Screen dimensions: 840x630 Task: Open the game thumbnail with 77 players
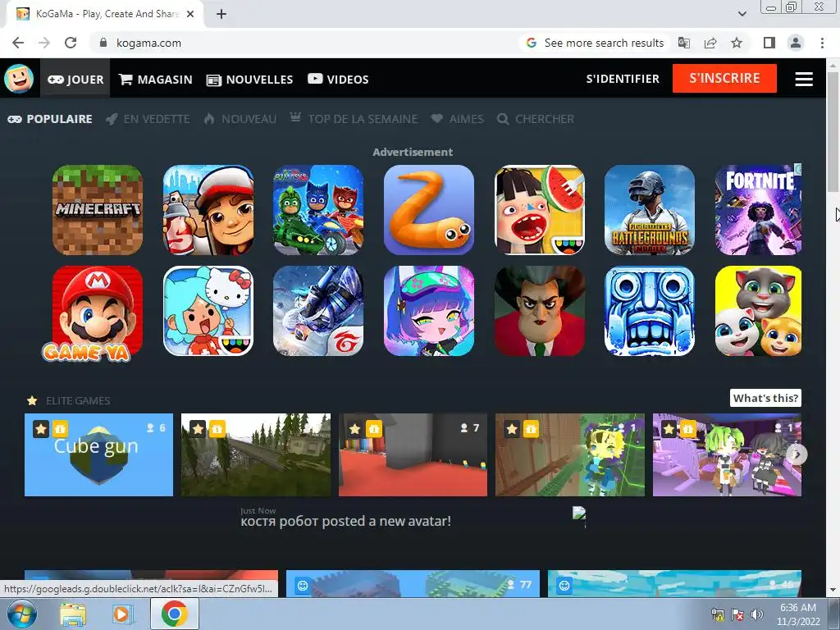[413, 583]
